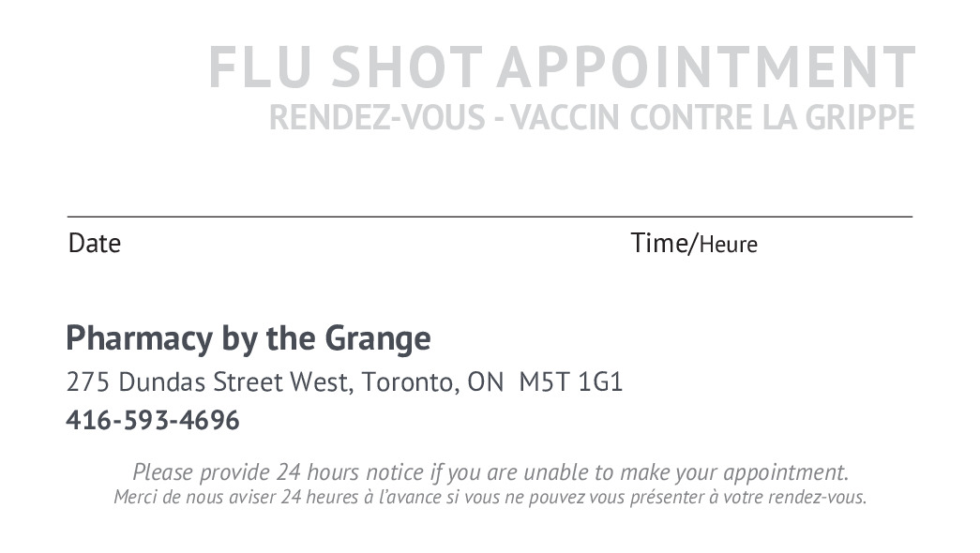The width and height of the screenshot is (980, 553).
Task: Click the word RENDEZ-VOUS in the gray subtitle
Action: 374,118
